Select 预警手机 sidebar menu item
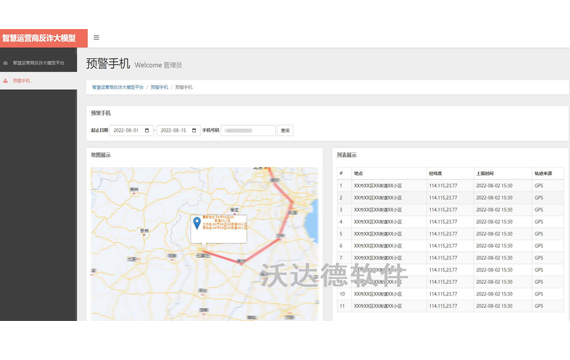The image size is (570, 360). 39,81
